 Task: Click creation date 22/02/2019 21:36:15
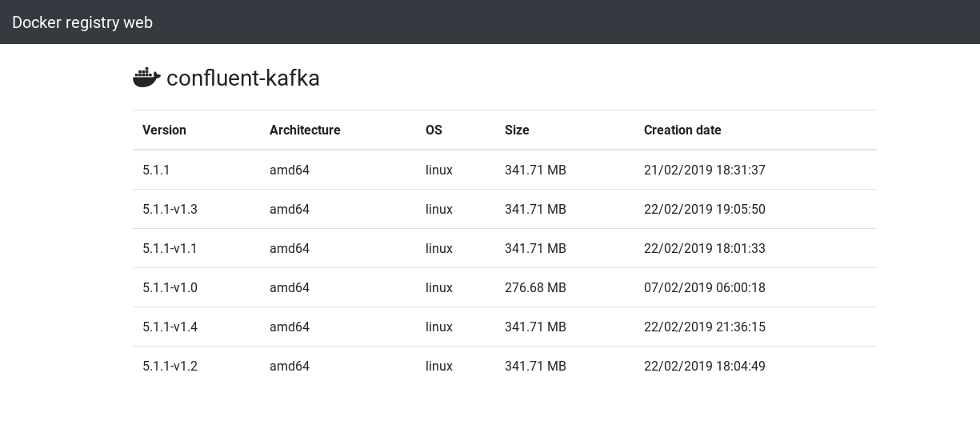click(704, 327)
